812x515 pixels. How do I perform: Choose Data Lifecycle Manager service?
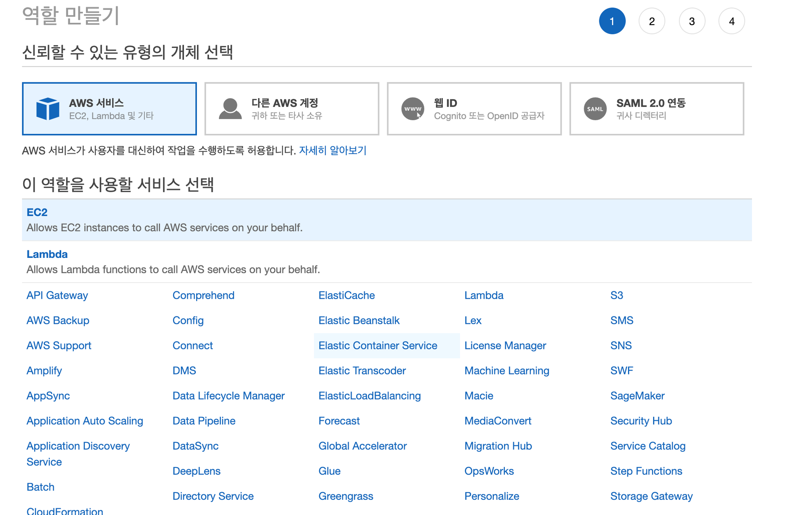click(x=228, y=396)
